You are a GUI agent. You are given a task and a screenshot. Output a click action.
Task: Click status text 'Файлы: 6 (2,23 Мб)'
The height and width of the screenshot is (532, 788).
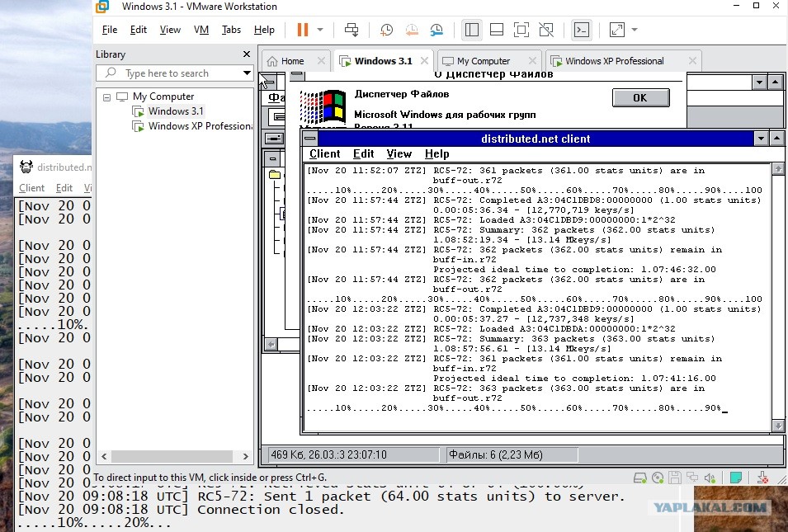[x=496, y=454]
